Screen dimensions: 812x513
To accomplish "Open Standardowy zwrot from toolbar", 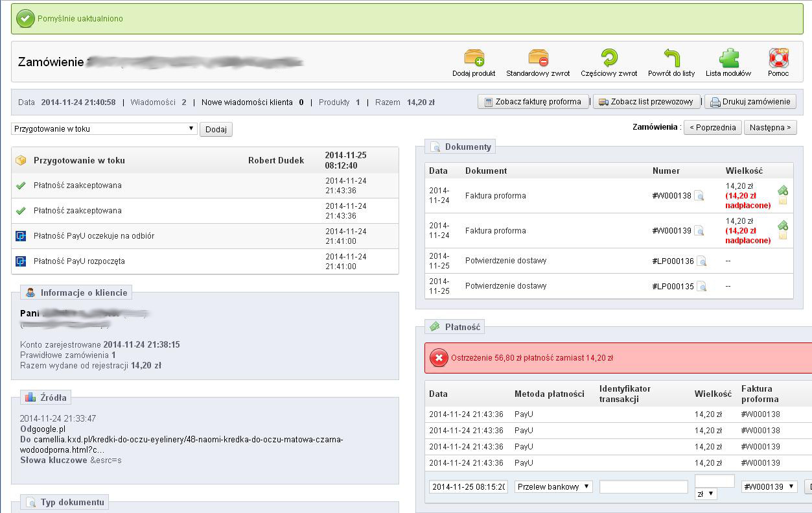I will [x=538, y=58].
